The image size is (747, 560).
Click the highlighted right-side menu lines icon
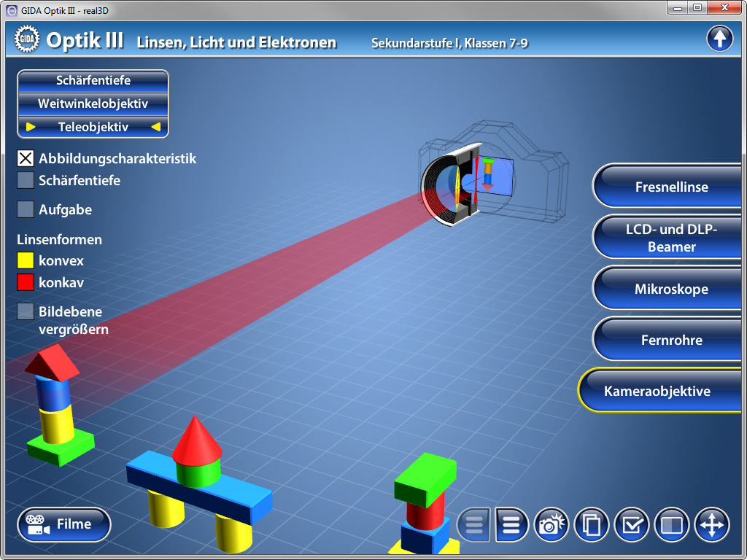point(511,524)
